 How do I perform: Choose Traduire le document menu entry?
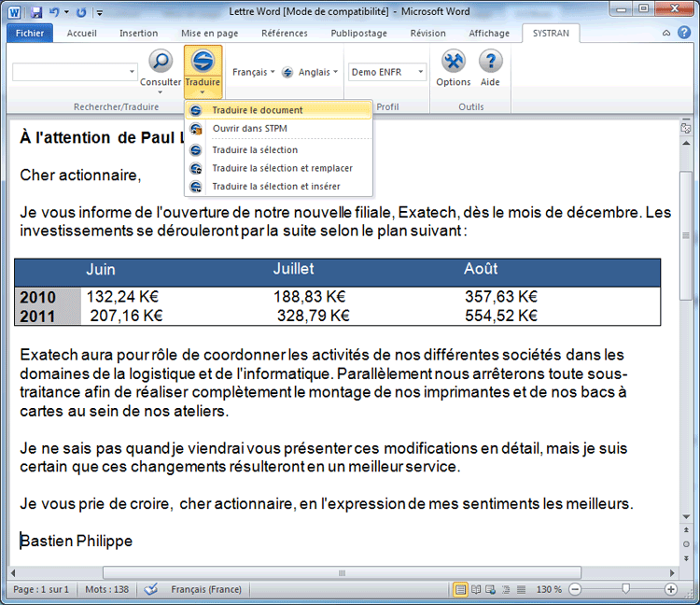278,110
